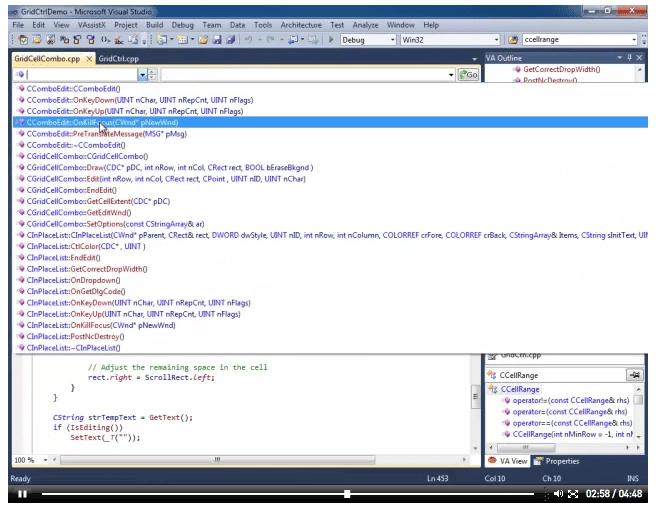Open the Analyze menu
The image size is (656, 510).
[365, 25]
